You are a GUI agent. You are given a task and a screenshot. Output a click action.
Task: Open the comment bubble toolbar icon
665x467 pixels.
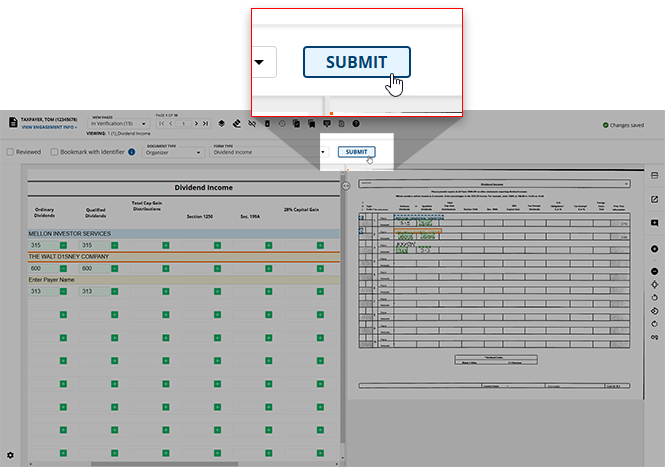327,123
